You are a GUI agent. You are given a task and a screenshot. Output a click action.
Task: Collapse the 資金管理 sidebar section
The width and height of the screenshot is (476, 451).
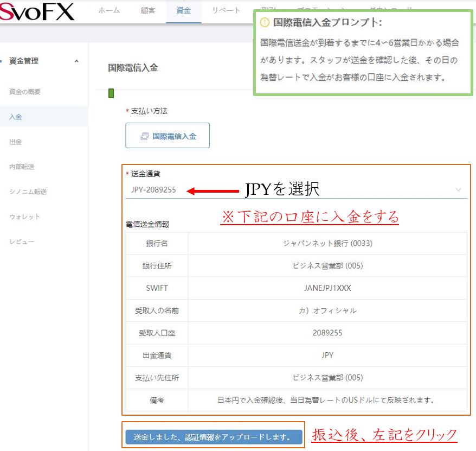76,61
